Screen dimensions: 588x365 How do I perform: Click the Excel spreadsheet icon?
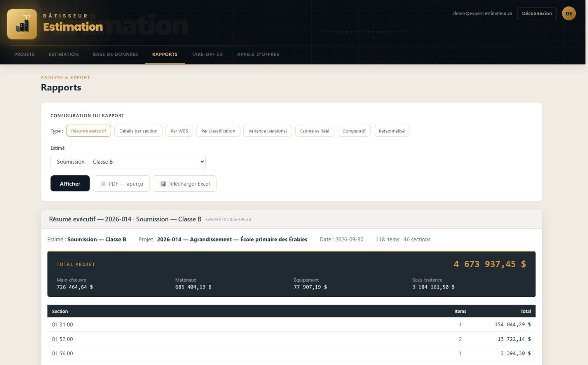click(163, 184)
